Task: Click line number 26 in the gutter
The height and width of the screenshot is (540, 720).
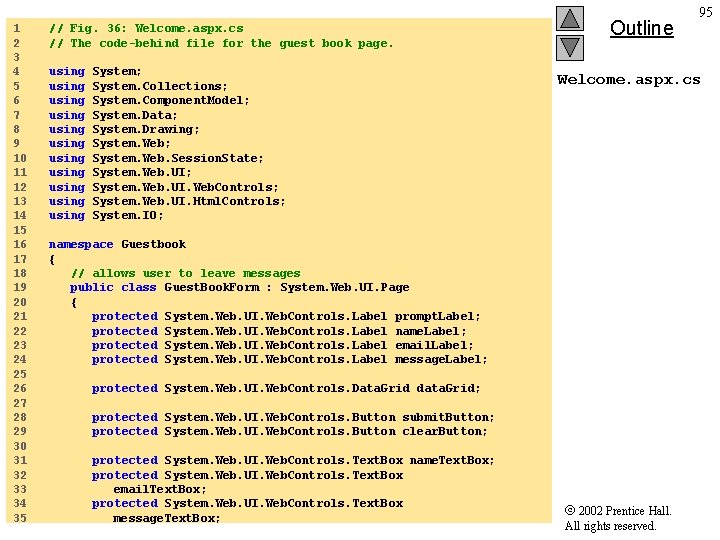Action: point(20,388)
